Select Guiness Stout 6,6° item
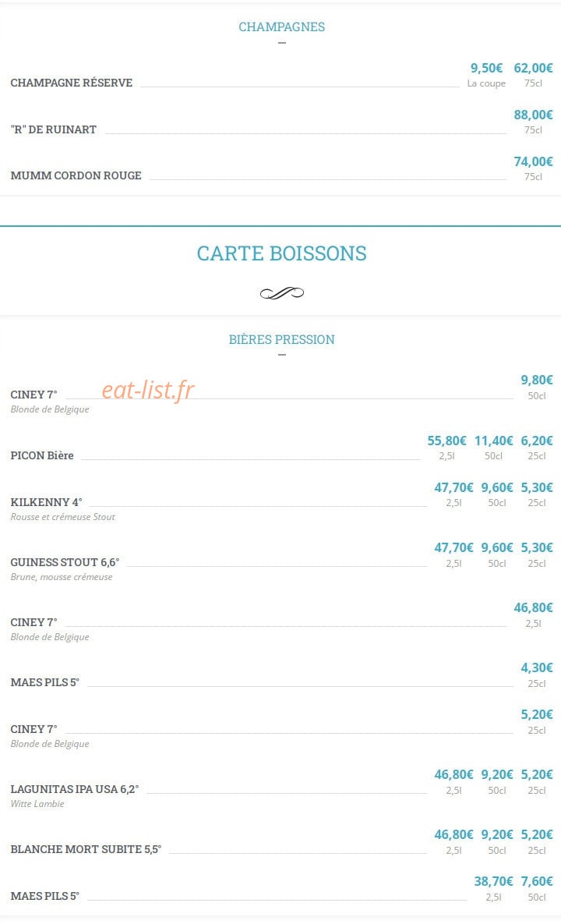This screenshot has height=924, width=561. pyautogui.click(x=65, y=562)
